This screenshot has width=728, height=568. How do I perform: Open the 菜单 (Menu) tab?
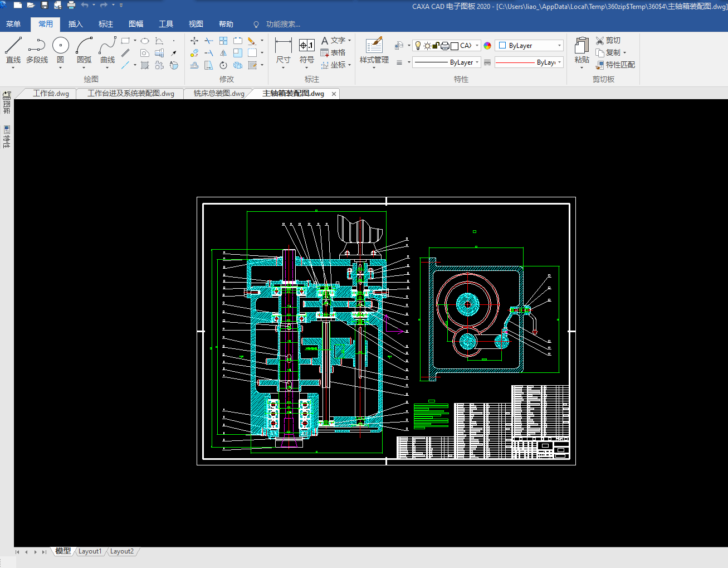tap(13, 24)
